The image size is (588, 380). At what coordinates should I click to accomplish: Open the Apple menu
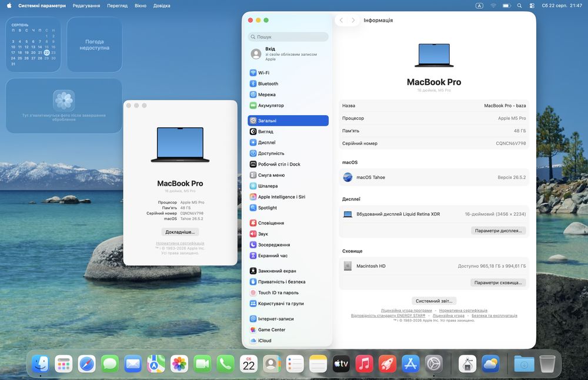click(9, 6)
